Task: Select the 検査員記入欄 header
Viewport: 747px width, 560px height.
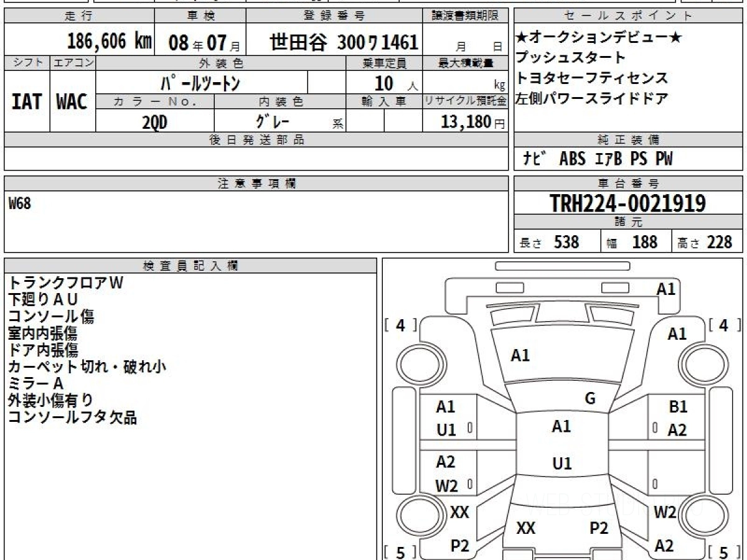Action: click(x=190, y=266)
